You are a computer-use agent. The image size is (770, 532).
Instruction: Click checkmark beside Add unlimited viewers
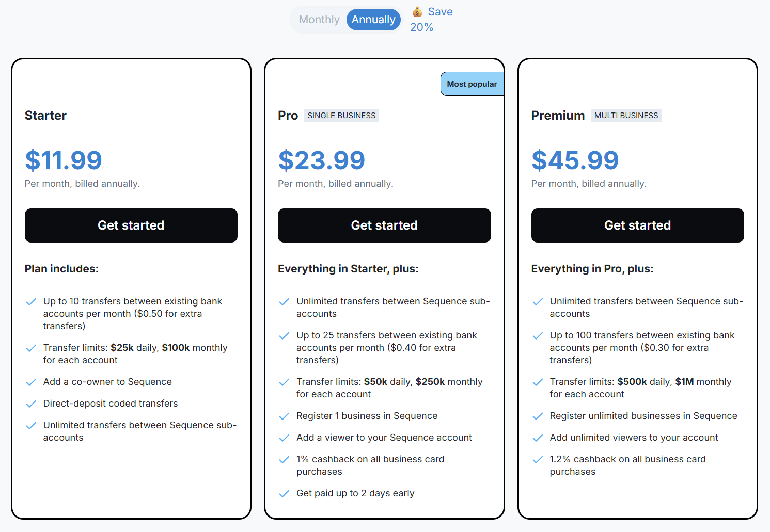538,438
